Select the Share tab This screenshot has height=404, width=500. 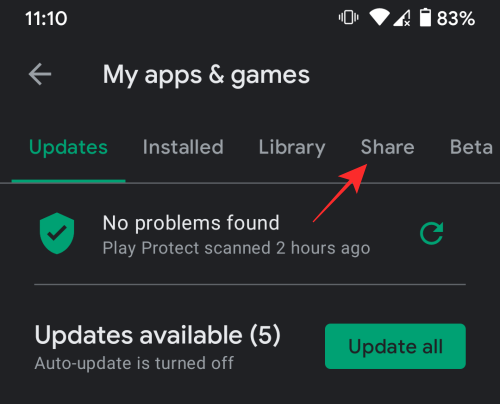(387, 147)
